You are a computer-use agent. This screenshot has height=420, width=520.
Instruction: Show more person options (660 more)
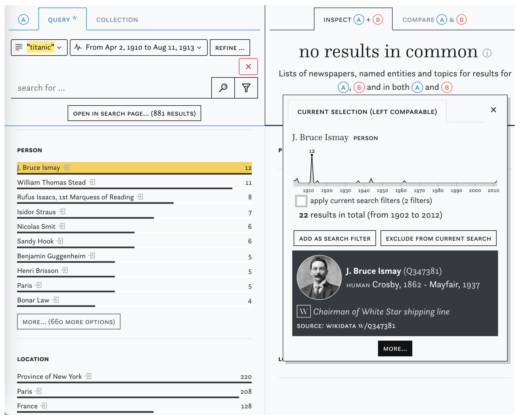point(69,321)
